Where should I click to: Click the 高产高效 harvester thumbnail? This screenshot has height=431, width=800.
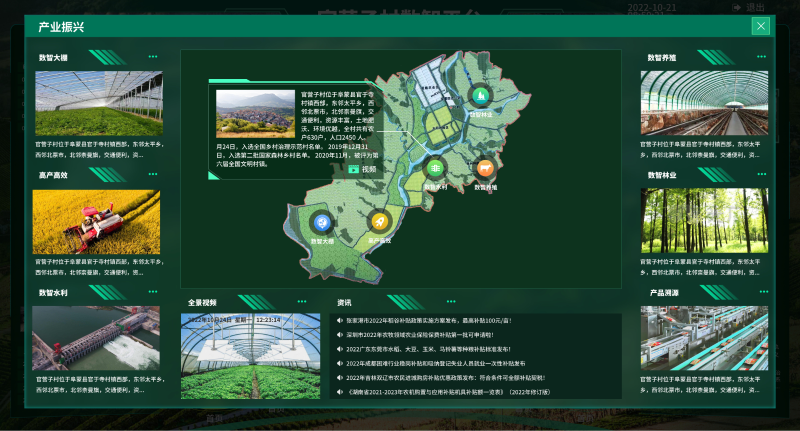[96, 222]
